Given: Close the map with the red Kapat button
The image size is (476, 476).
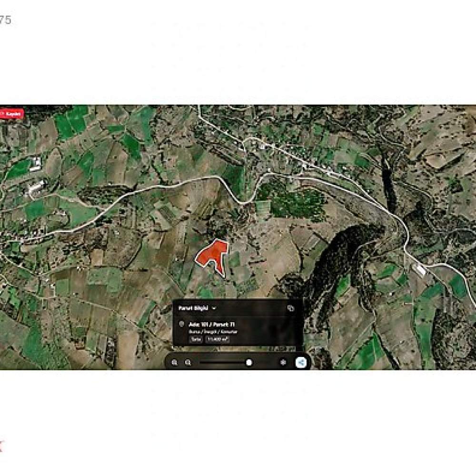Looking at the screenshot, I should 11,114.
